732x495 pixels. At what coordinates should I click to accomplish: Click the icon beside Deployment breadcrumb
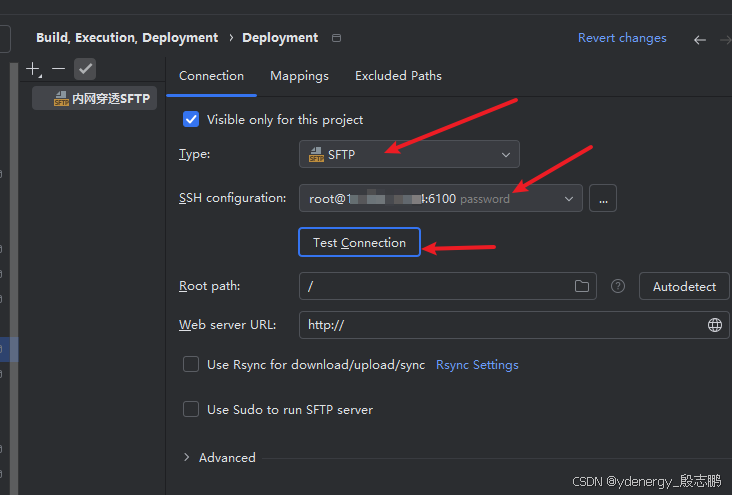pos(336,38)
